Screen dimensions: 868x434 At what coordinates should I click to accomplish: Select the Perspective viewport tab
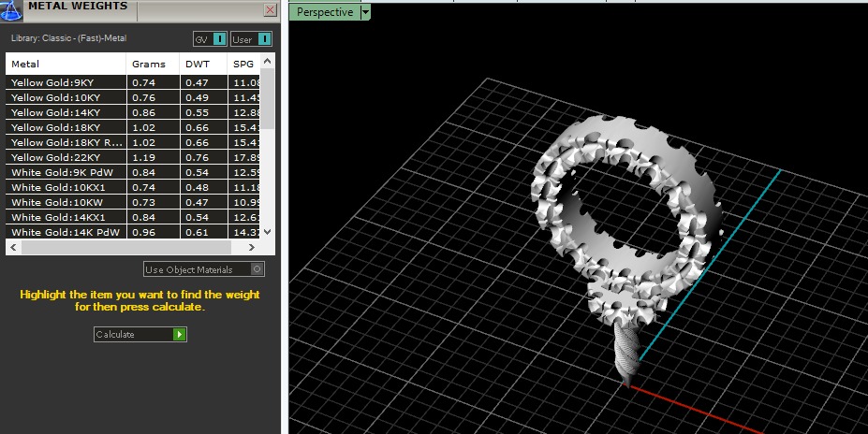pyautogui.click(x=325, y=12)
